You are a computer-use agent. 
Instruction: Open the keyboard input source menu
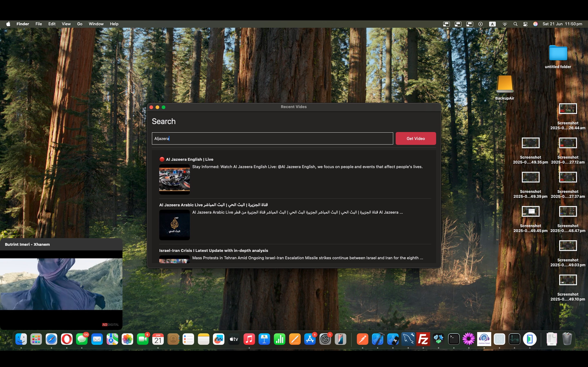pyautogui.click(x=492, y=24)
